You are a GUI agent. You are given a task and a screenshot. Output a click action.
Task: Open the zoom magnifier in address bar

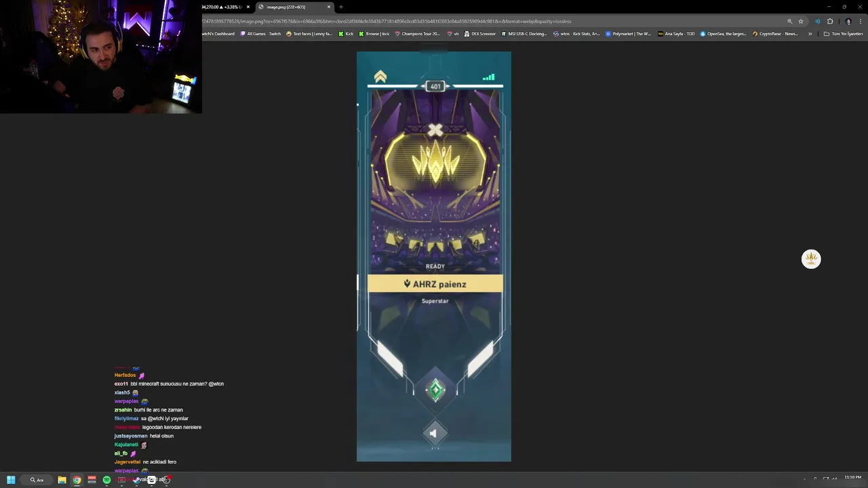point(789,21)
